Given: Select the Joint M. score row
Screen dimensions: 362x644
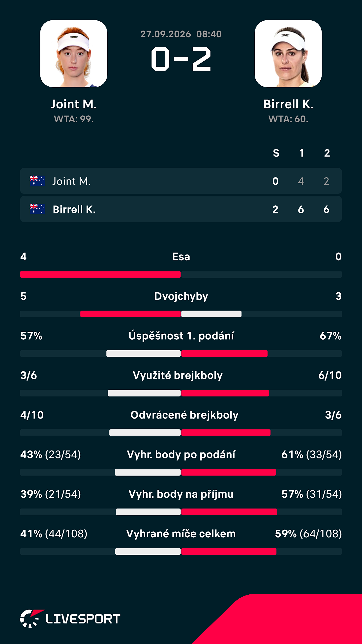Looking at the screenshot, I should [x=181, y=181].
